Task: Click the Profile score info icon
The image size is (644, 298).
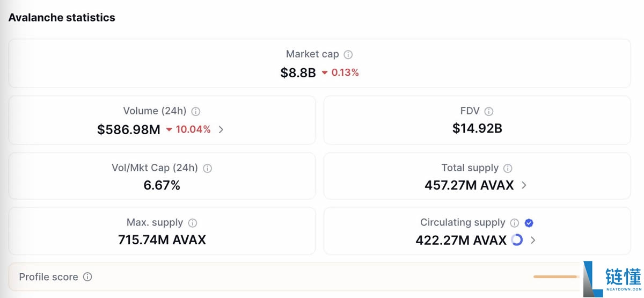Action: (x=87, y=277)
